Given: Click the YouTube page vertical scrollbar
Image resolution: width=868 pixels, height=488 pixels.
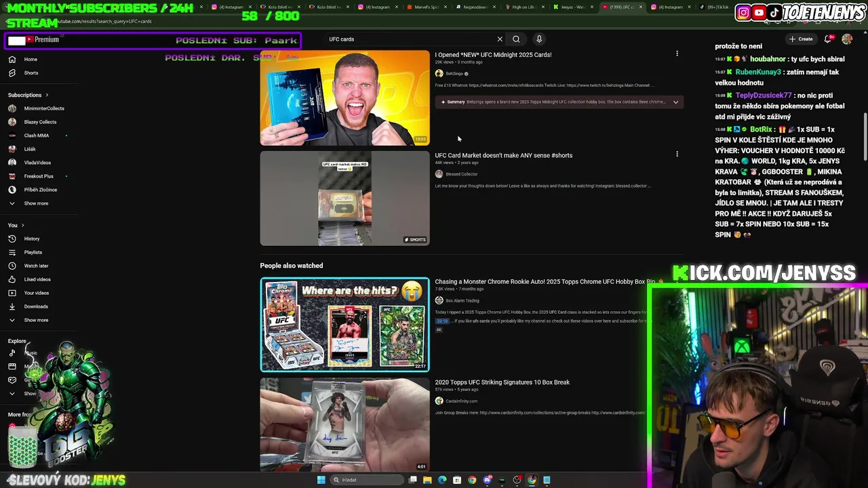Looking at the screenshot, I should point(864,136).
